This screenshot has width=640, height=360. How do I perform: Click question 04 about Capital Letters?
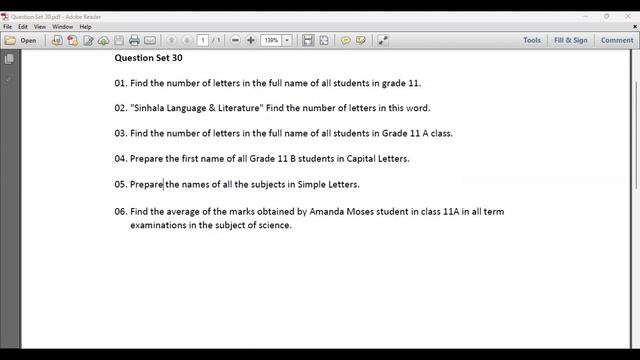[262, 159]
